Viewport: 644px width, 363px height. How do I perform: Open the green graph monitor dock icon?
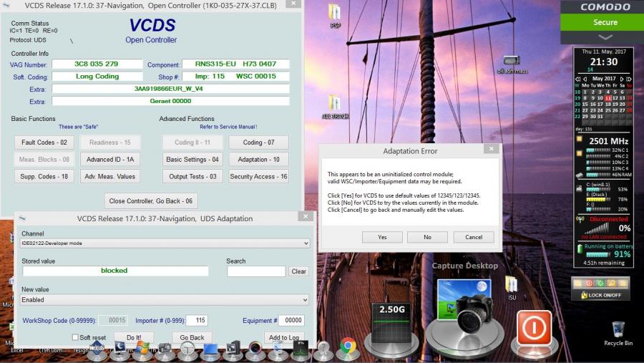tap(301, 350)
